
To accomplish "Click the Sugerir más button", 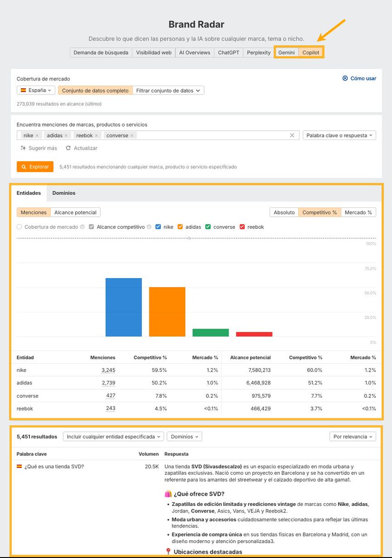I will click(x=39, y=148).
